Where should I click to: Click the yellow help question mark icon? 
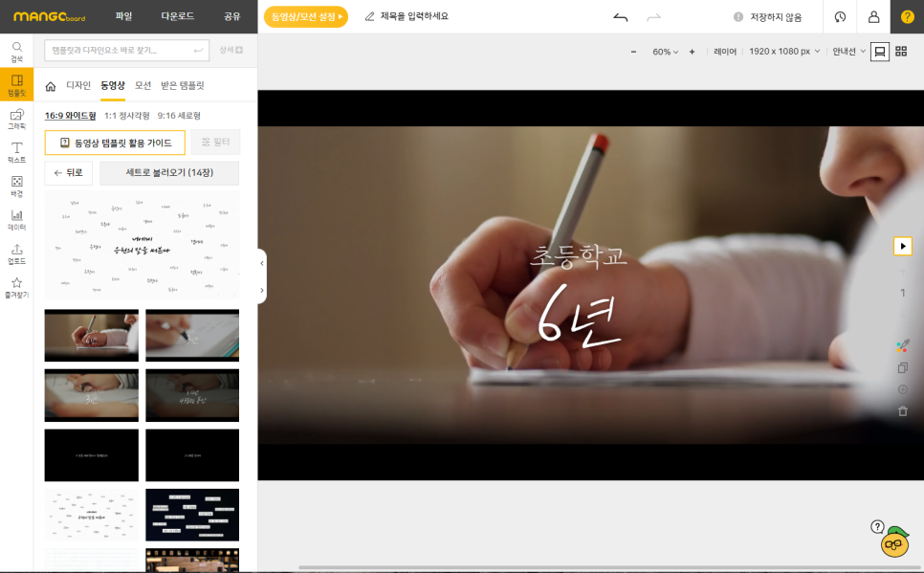click(x=908, y=16)
